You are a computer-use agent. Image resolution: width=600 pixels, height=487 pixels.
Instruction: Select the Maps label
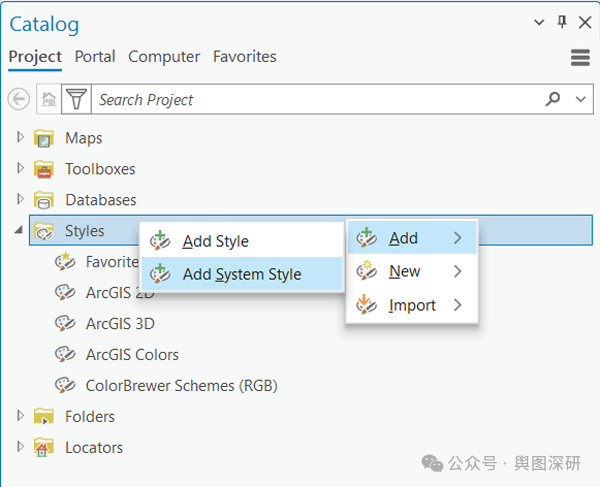[84, 138]
